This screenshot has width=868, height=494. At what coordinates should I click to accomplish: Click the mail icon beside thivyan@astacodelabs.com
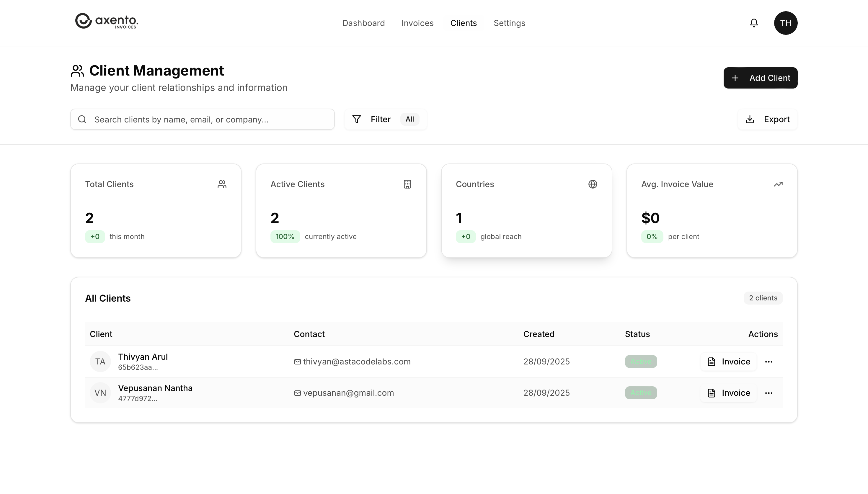tap(297, 362)
